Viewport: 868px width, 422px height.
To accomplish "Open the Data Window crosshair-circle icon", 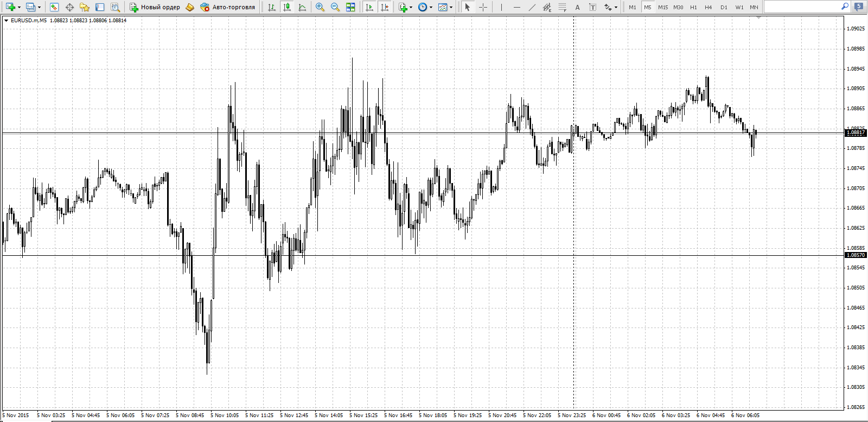I will pos(69,7).
